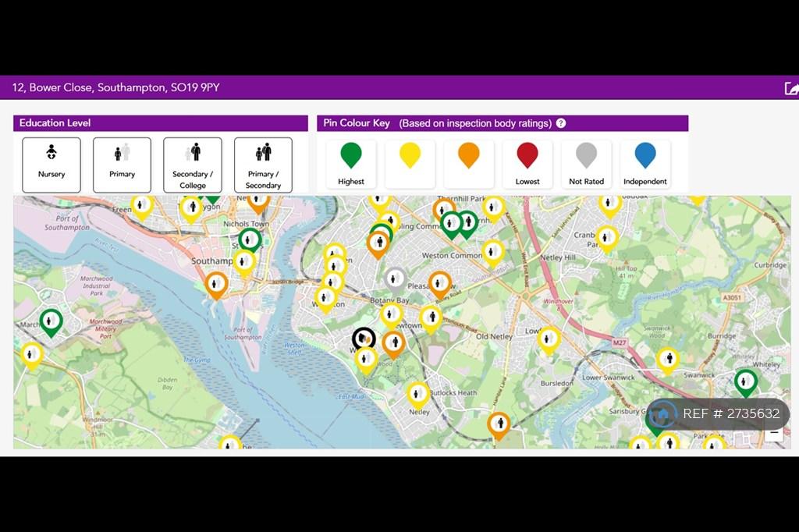
Task: Click the edit icon in purple header
Action: [791, 88]
